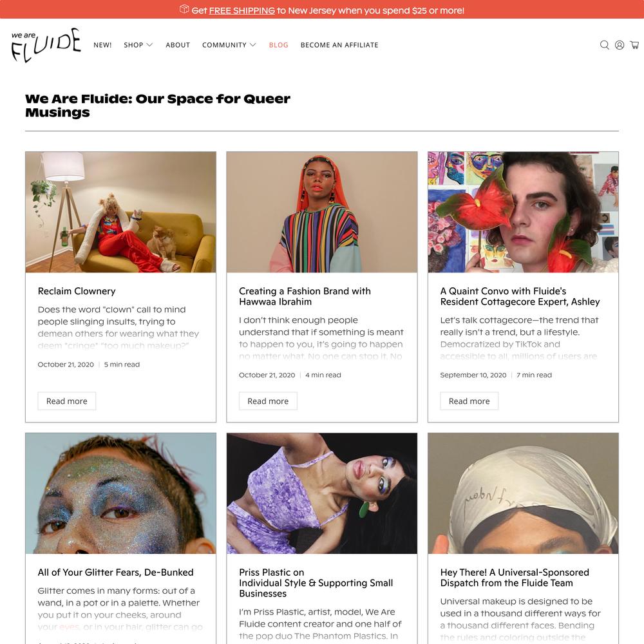Click Read more under Hawwaa Ibrahim post
Screen dimensions: 644x644
pos(268,401)
